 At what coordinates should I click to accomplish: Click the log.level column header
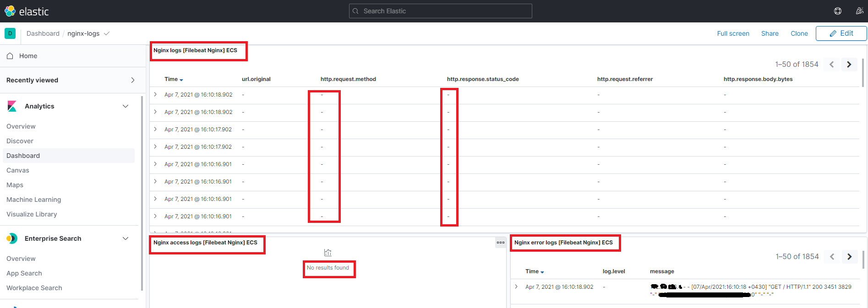pyautogui.click(x=614, y=271)
